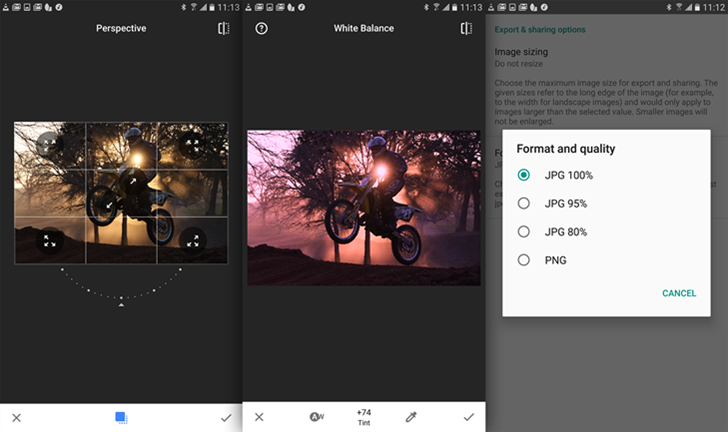Tap the compare icon on Perspective screen
This screenshot has width=728, height=432.
(x=223, y=29)
